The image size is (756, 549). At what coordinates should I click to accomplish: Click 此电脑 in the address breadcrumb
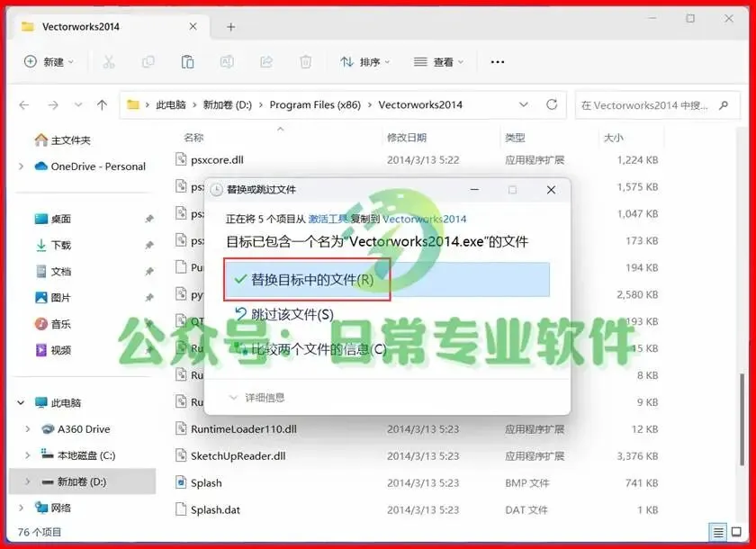click(171, 104)
